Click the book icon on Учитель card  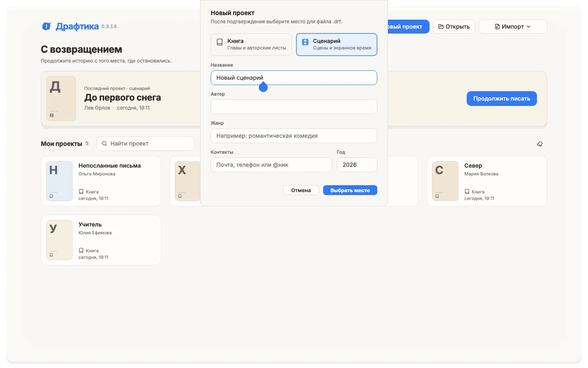81,251
